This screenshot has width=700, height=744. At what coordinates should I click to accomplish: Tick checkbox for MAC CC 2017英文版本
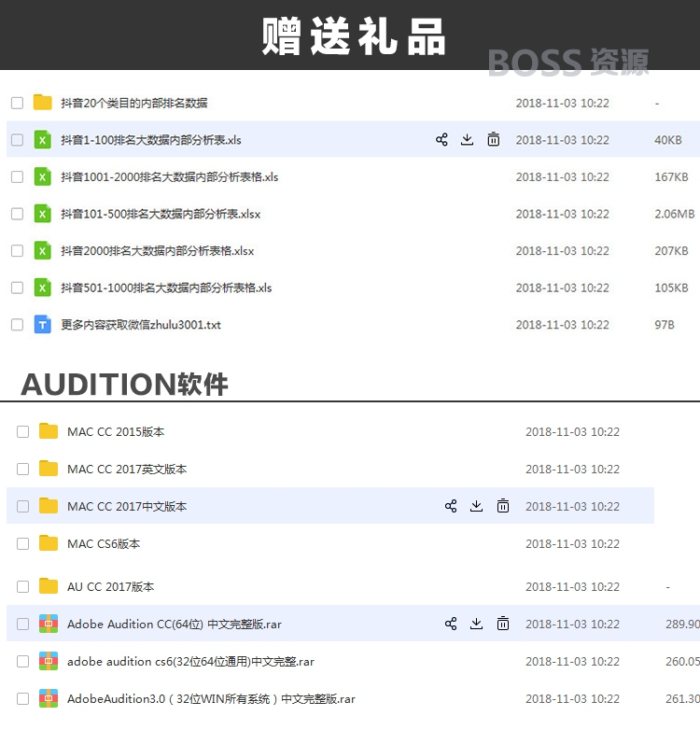pos(22,469)
